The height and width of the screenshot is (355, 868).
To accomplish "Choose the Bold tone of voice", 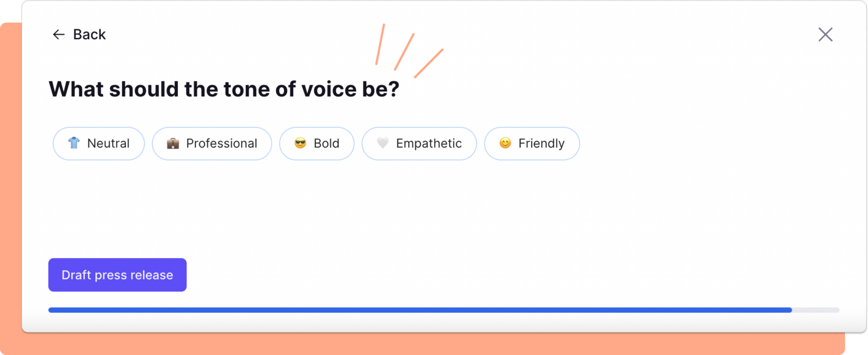I will [x=317, y=144].
